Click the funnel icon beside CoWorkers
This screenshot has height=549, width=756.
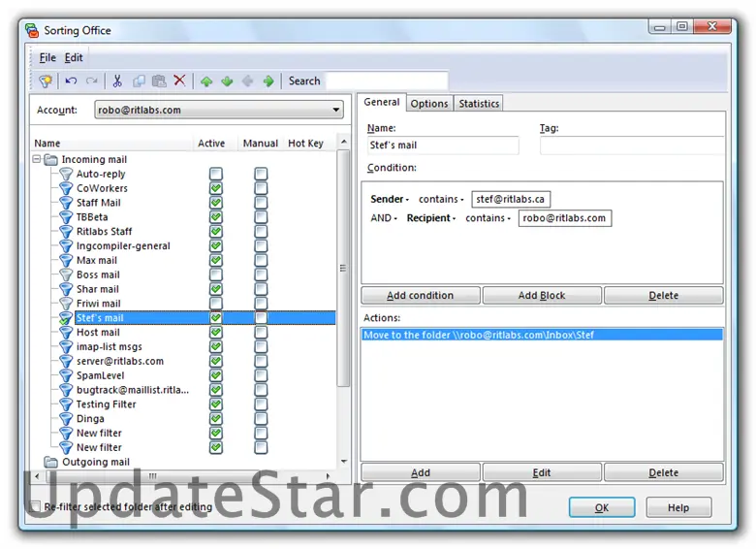pos(66,188)
